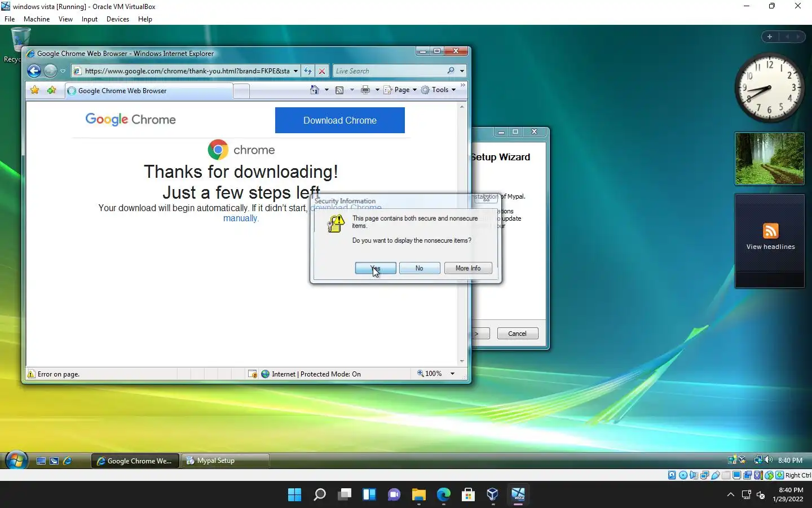Select Google Chrome We... taskbar button
The width and height of the screenshot is (812, 508).
point(135,461)
